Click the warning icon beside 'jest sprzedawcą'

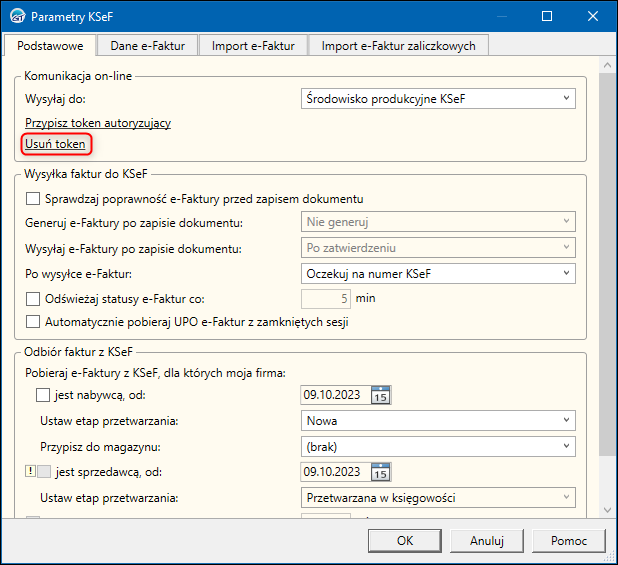click(30, 471)
